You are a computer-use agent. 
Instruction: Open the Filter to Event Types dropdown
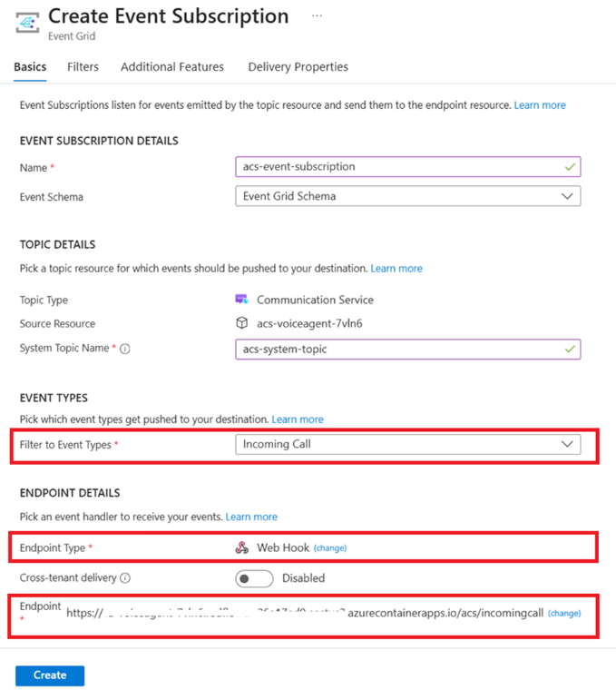pyautogui.click(x=407, y=444)
